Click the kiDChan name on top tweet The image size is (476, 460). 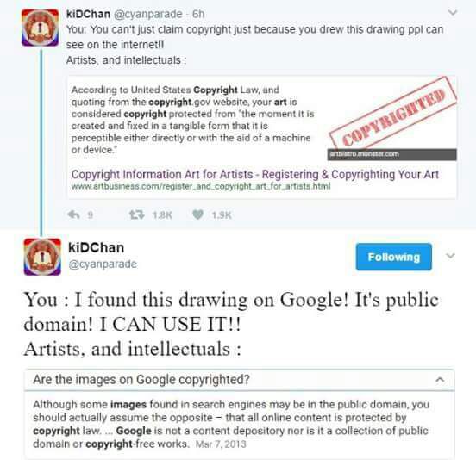pos(88,14)
